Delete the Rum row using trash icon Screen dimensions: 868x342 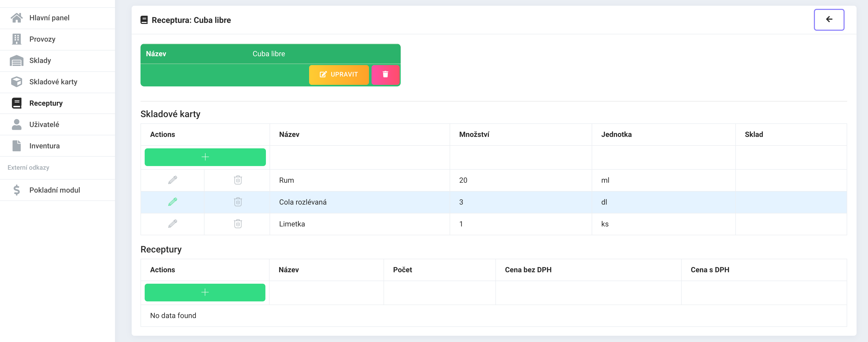(238, 180)
